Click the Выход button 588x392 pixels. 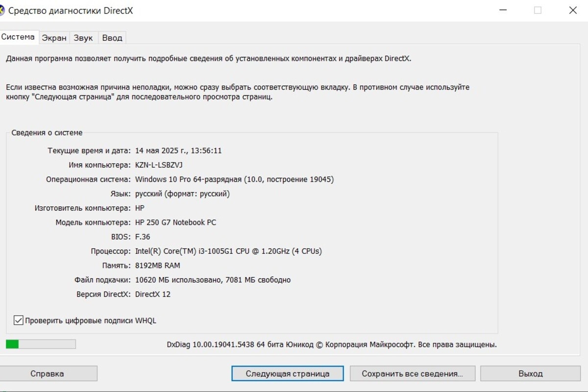pyautogui.click(x=531, y=373)
